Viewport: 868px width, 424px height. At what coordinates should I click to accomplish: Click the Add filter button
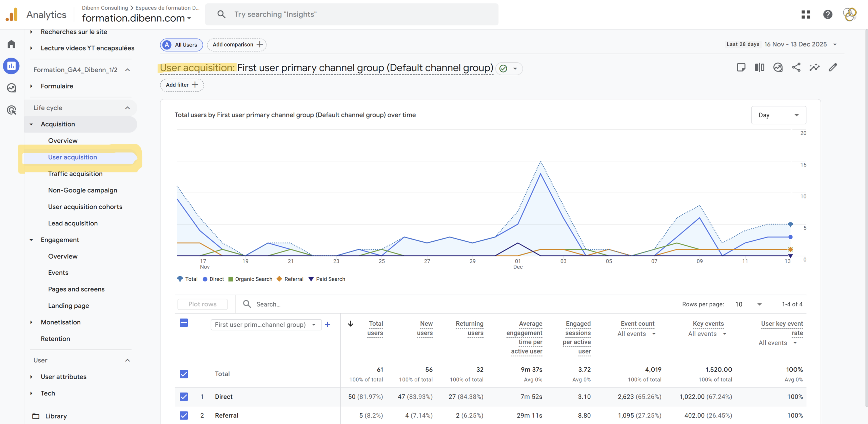coord(182,85)
